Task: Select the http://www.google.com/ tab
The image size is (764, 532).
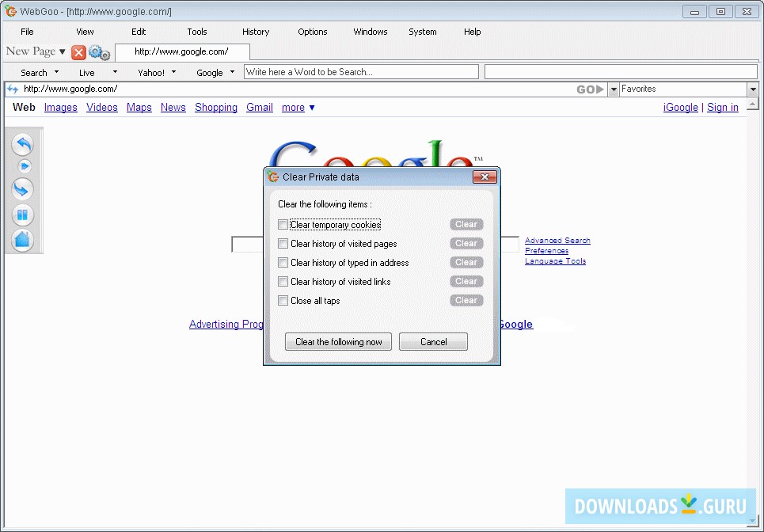Action: click(182, 51)
